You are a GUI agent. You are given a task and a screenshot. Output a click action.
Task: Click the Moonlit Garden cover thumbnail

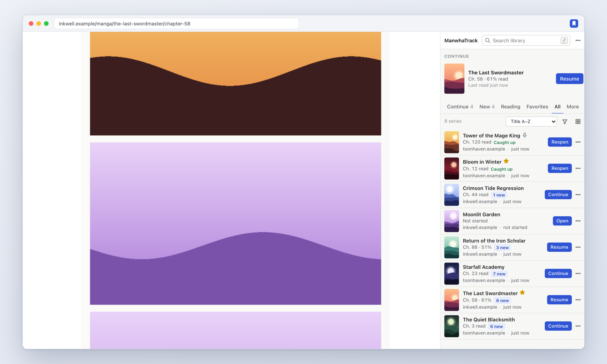[451, 221]
